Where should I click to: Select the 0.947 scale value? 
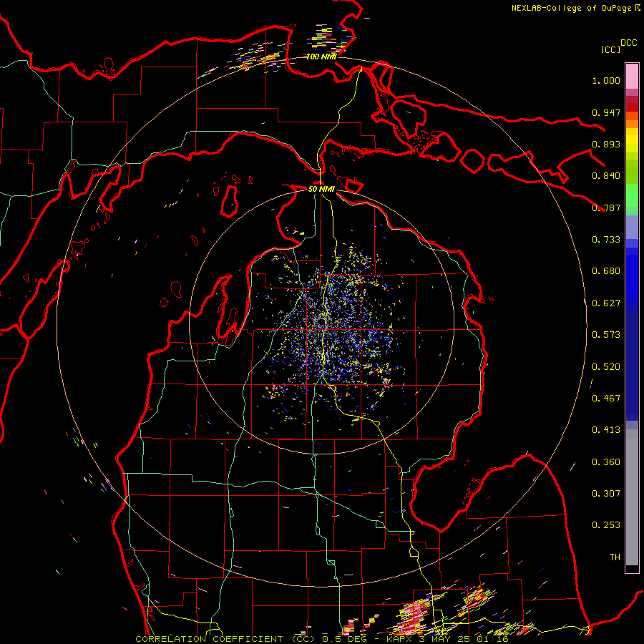tap(606, 112)
